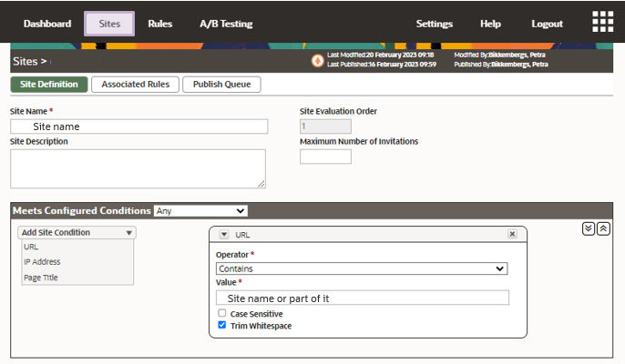Remove the URL condition with X
Screen dimensions: 625x364
point(512,234)
